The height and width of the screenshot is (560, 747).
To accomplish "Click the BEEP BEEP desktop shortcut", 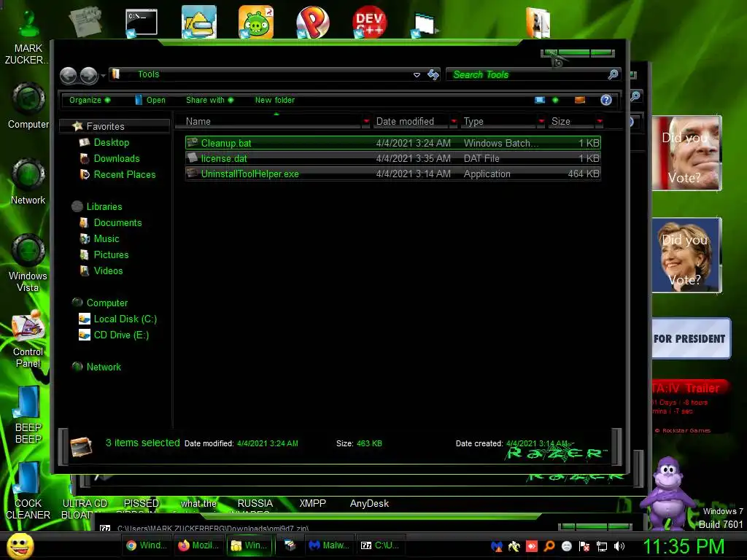I will tap(28, 415).
